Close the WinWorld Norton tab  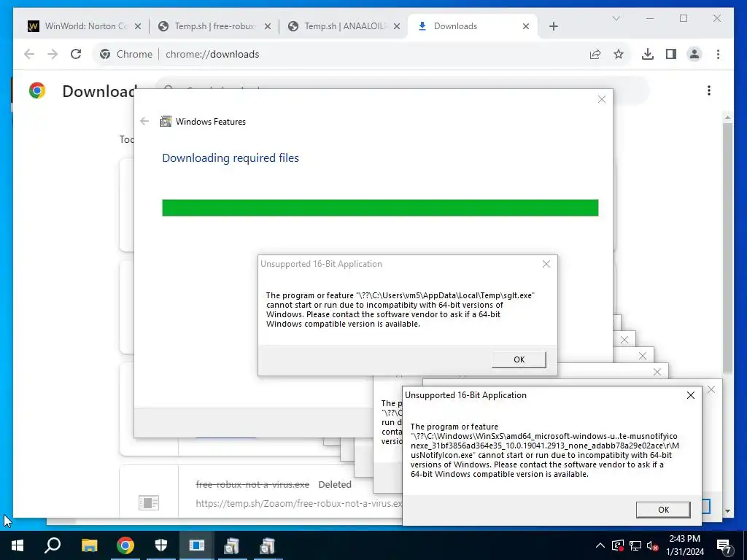point(138,27)
